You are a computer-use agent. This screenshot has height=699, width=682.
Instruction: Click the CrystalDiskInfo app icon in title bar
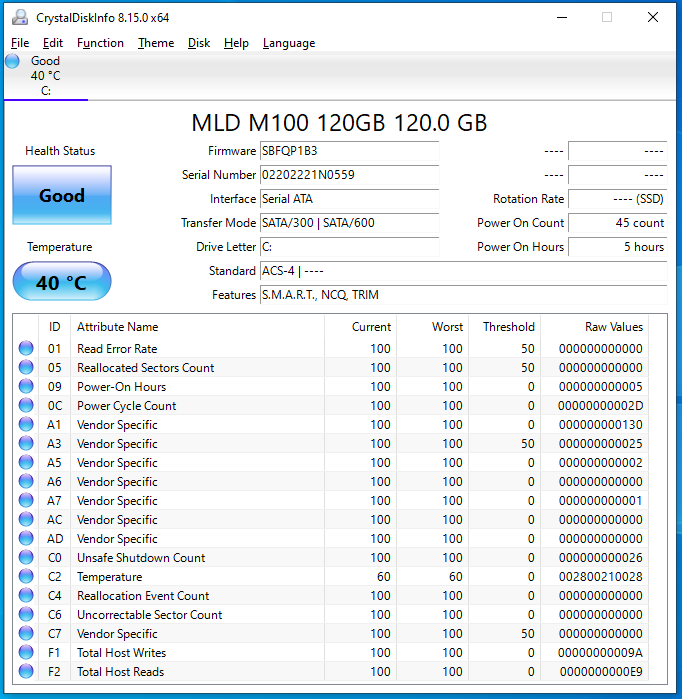click(20, 17)
